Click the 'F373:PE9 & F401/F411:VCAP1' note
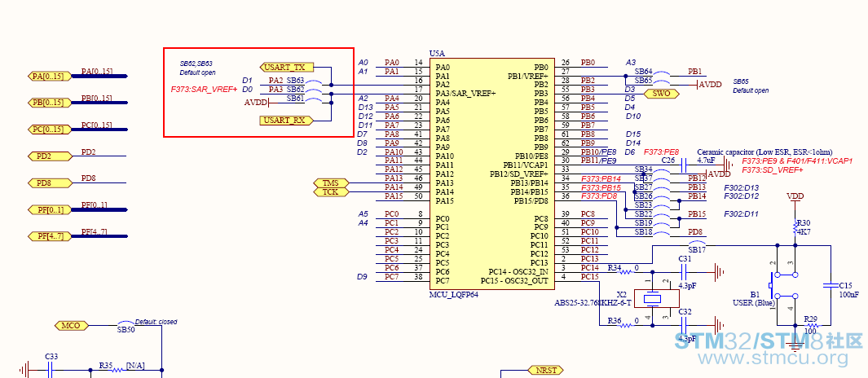This screenshot has height=378, width=868. tap(797, 161)
